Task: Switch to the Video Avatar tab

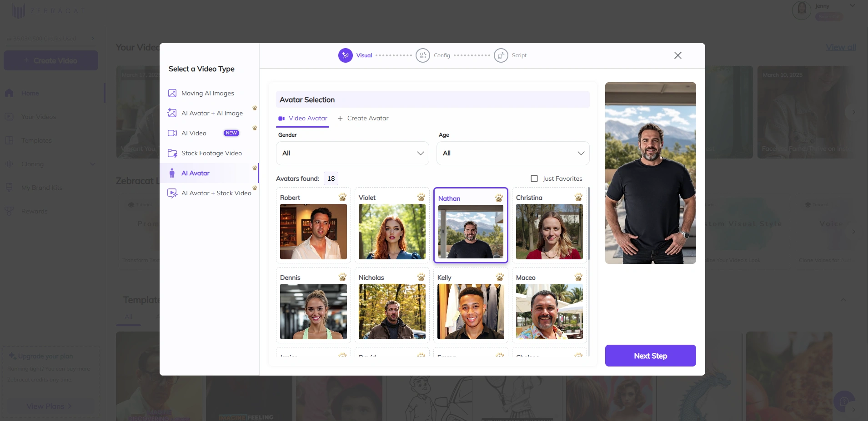Action: click(x=303, y=118)
